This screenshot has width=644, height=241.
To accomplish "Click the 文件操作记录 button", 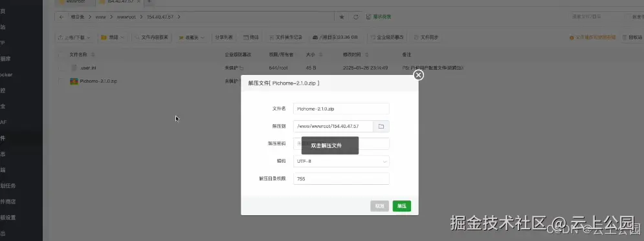I will (286, 37).
